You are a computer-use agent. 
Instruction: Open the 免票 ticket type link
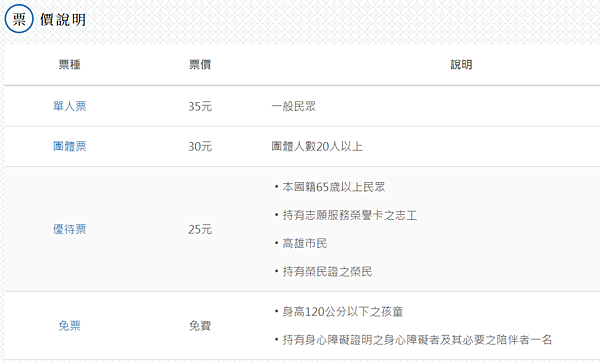coord(70,326)
